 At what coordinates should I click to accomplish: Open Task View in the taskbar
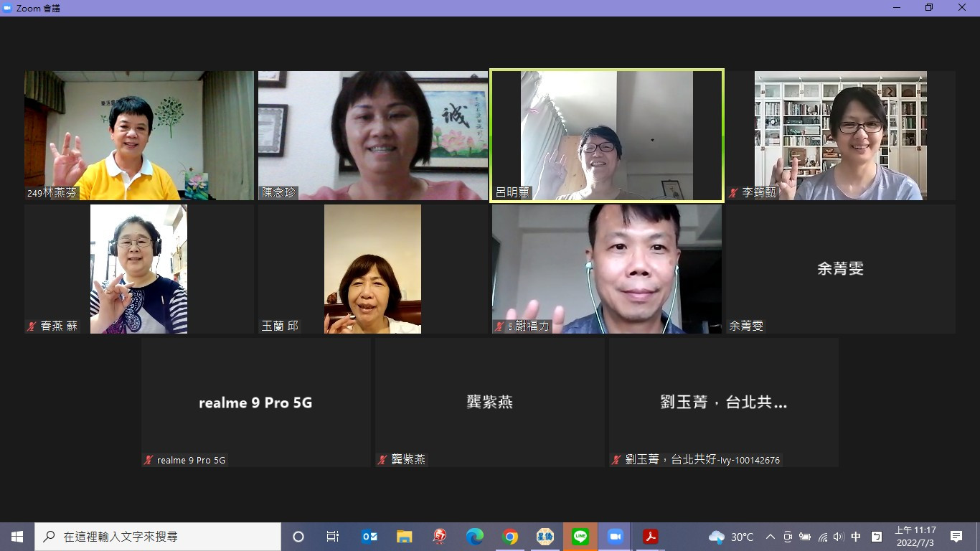click(333, 537)
